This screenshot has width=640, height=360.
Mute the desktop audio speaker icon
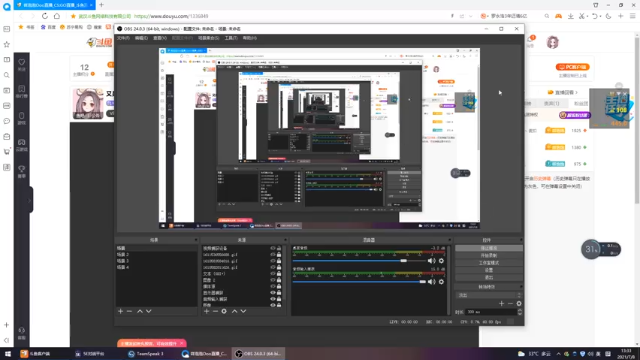[x=431, y=261]
